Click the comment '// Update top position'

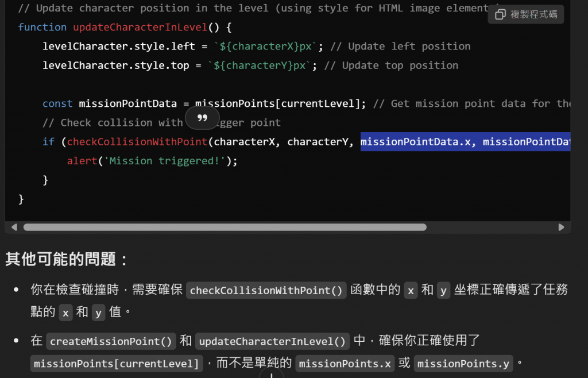(x=391, y=65)
